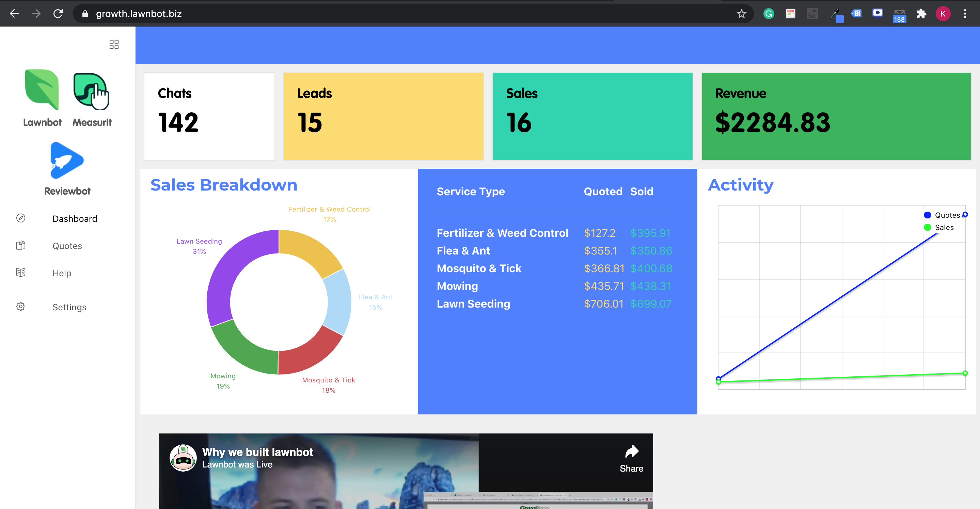Click the 'Lawn Seeding 31%' chart label

[199, 246]
